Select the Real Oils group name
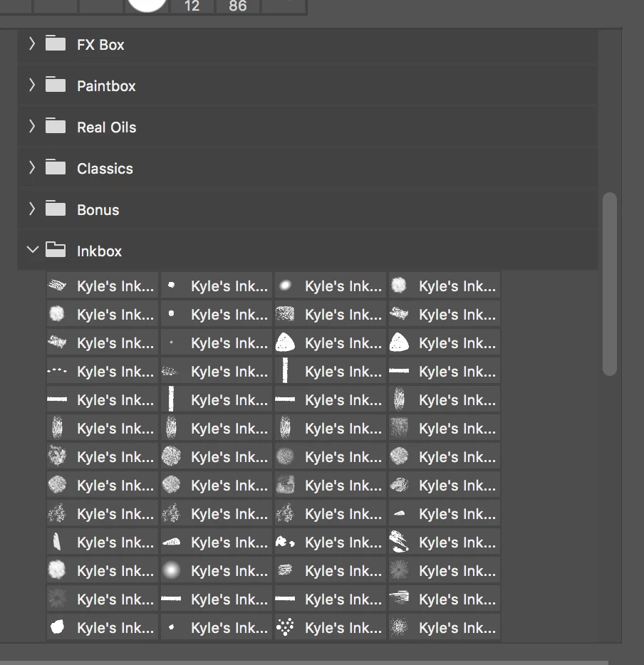644x665 pixels. coord(106,127)
